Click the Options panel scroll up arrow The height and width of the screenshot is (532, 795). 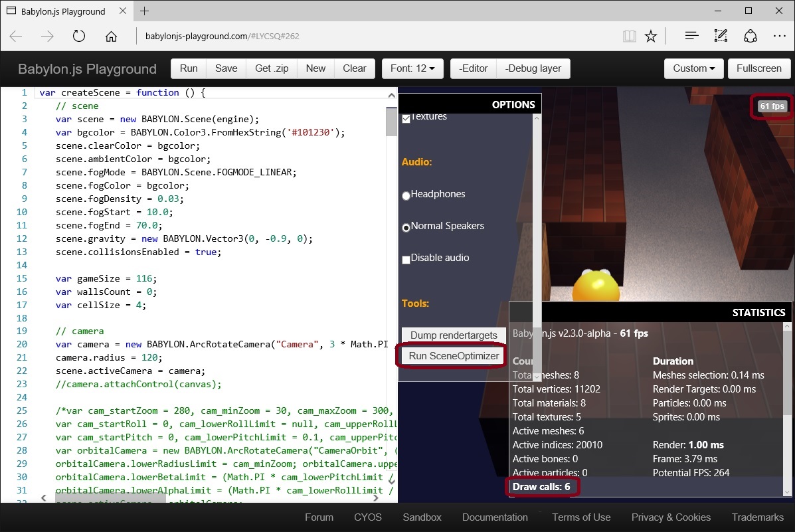[x=537, y=118]
